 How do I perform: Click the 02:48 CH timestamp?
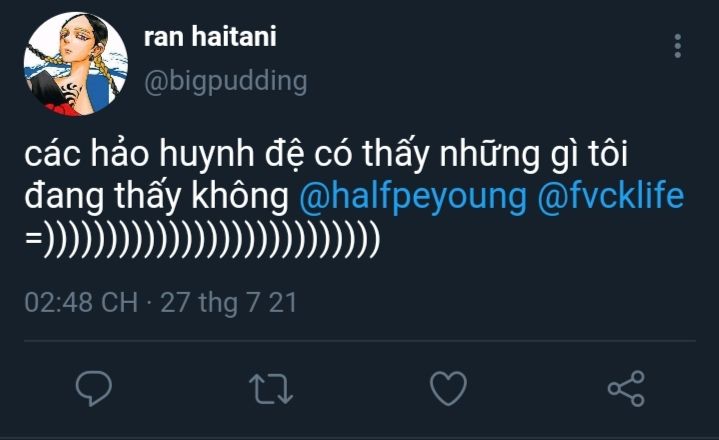click(x=81, y=303)
